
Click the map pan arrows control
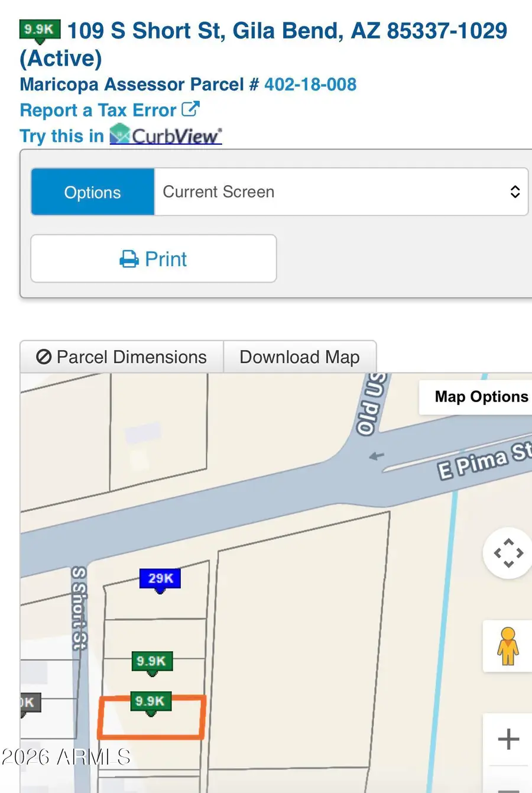coord(508,554)
